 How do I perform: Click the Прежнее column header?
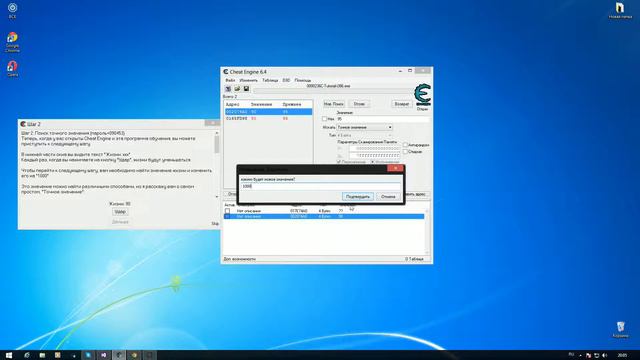pyautogui.click(x=291, y=104)
